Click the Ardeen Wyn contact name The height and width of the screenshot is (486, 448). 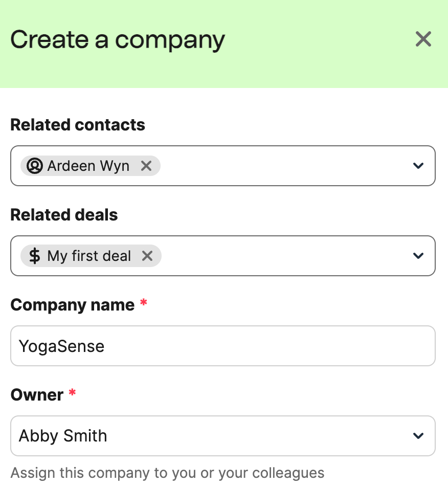pyautogui.click(x=88, y=166)
